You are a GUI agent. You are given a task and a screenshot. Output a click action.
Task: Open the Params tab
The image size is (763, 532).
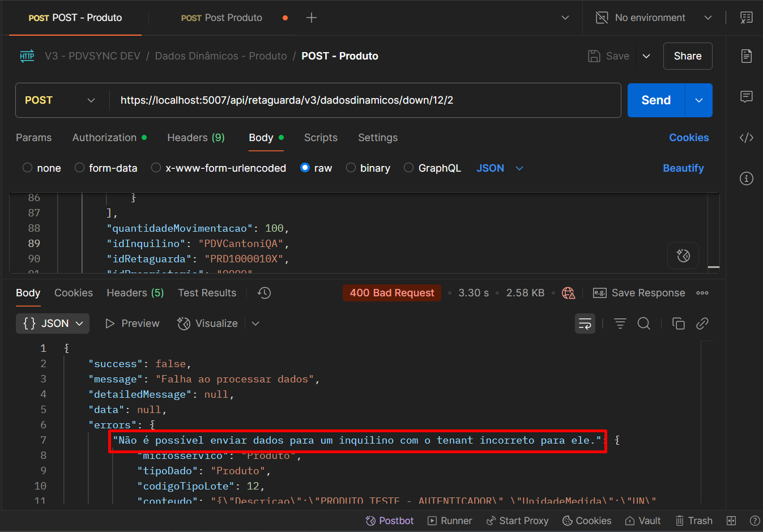pyautogui.click(x=33, y=138)
